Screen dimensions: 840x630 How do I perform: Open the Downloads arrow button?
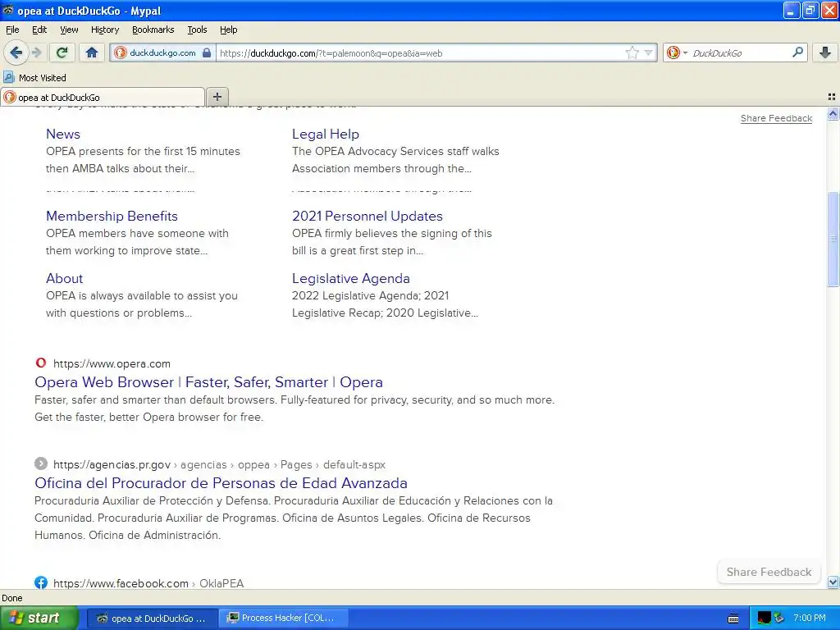tap(825, 52)
